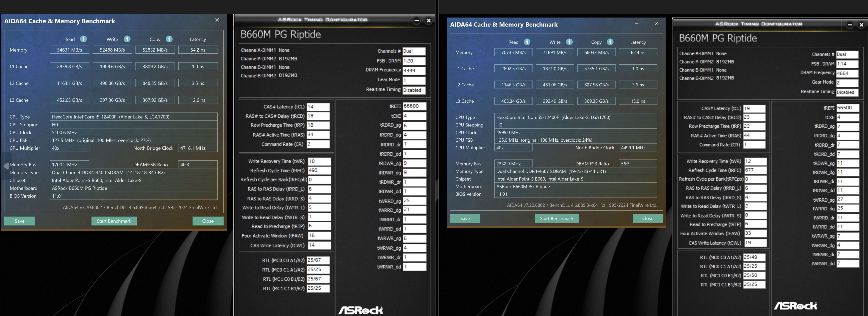Click Copy info icon in right AIDA64 window

(610, 42)
